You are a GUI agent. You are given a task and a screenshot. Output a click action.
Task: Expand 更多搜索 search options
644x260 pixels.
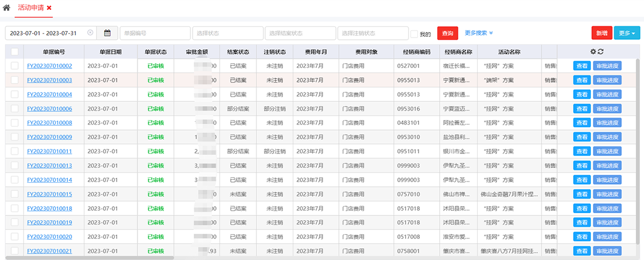479,33
